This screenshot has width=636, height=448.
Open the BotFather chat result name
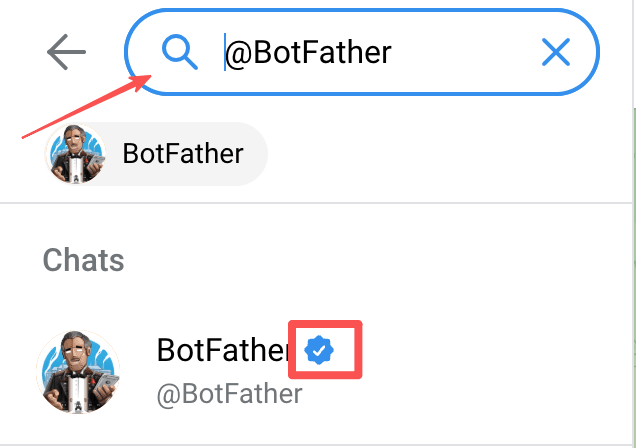click(222, 350)
